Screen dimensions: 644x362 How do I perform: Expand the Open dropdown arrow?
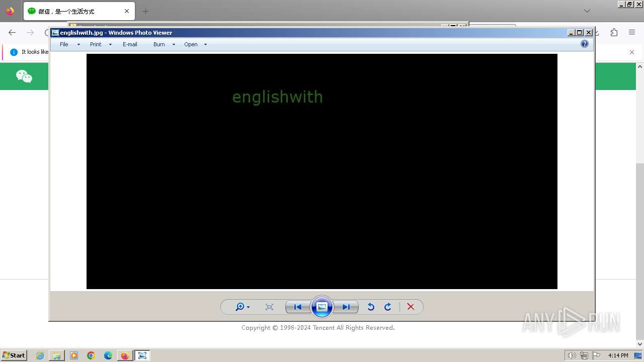pyautogui.click(x=205, y=45)
